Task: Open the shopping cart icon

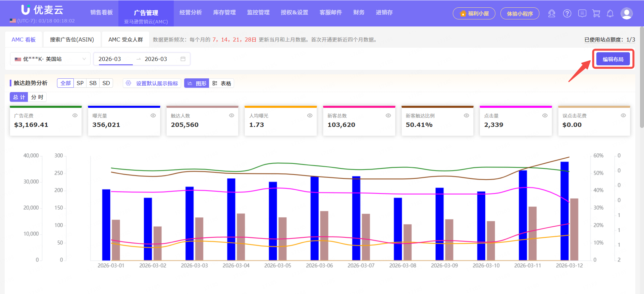Action: (x=596, y=13)
